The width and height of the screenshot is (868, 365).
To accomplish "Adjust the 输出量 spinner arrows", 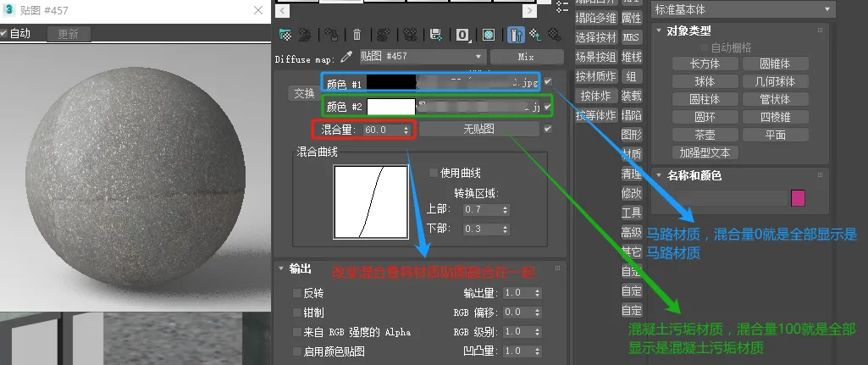I will coord(537,293).
